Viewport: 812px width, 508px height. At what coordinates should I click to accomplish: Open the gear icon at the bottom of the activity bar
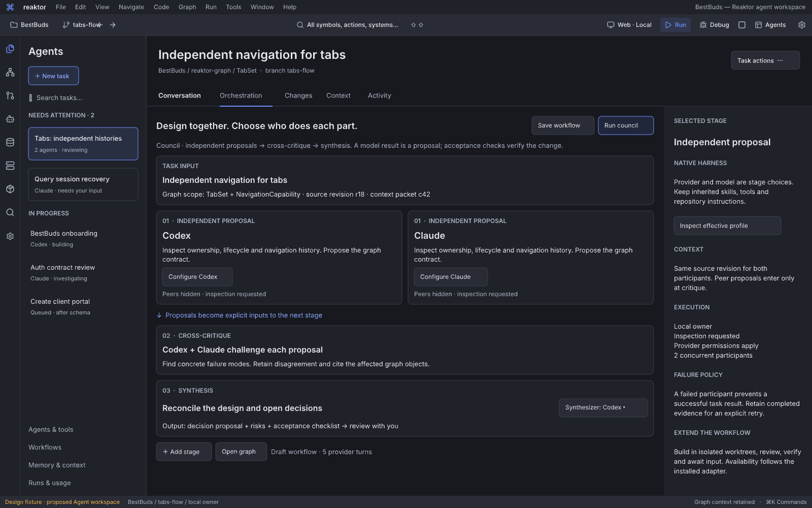click(10, 236)
